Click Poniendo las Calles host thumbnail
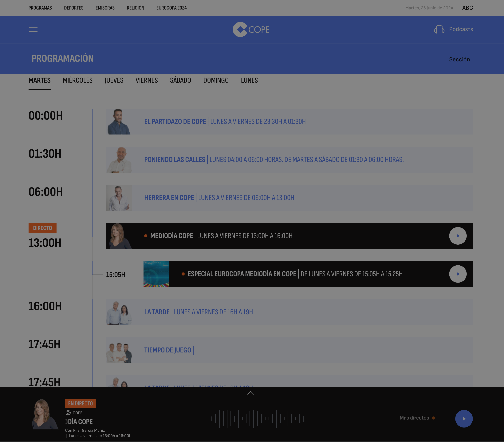The height and width of the screenshot is (442, 504). click(119, 160)
